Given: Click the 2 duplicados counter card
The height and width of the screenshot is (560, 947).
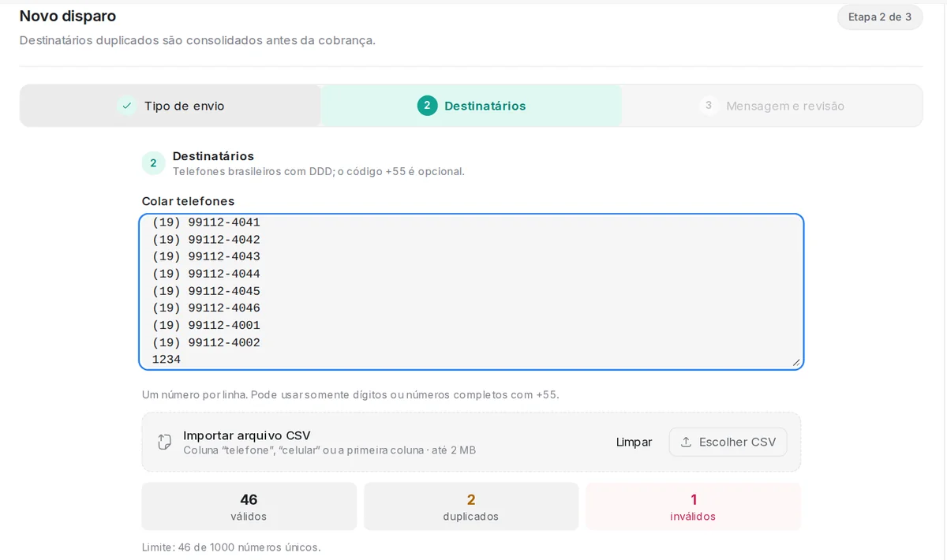Looking at the screenshot, I should pyautogui.click(x=471, y=506).
